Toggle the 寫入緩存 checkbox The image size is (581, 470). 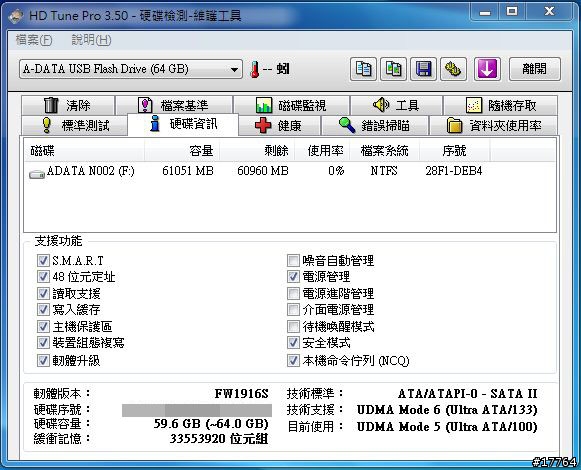point(43,310)
